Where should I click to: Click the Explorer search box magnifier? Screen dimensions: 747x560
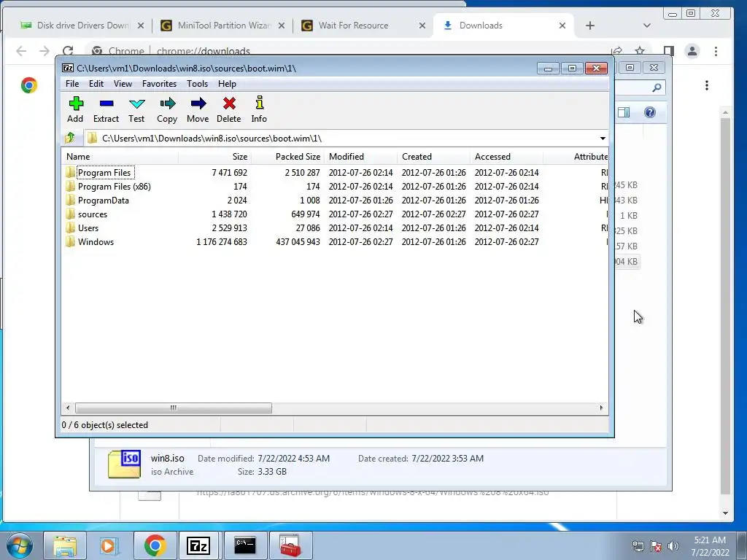pyautogui.click(x=657, y=87)
